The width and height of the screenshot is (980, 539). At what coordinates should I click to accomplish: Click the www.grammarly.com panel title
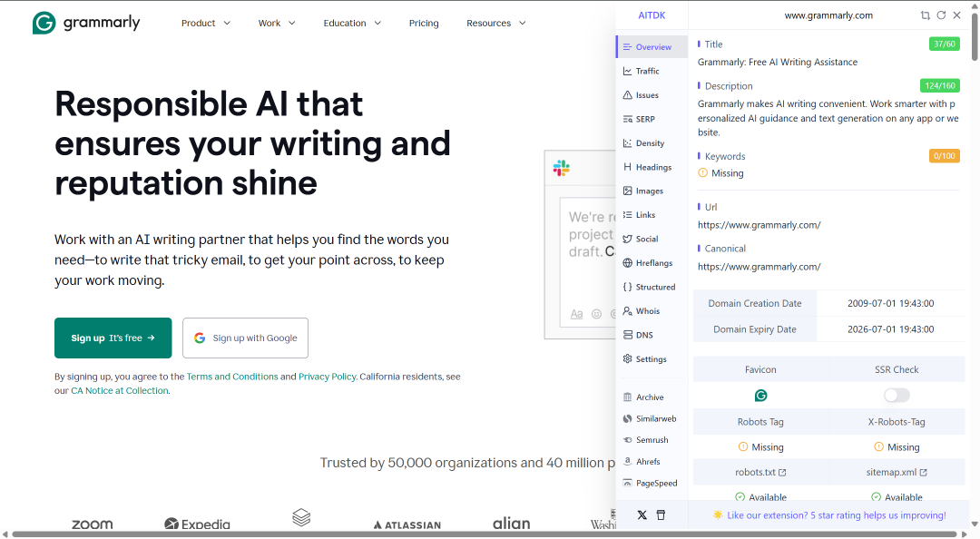828,15
